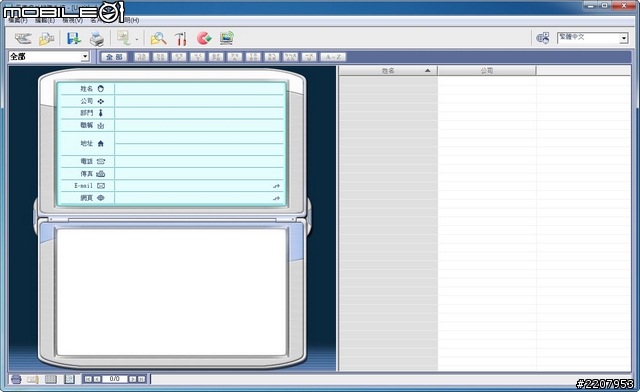Click the recognition language icon beside 繁體中文
Viewport: 640px width, 392px height.
coord(542,38)
